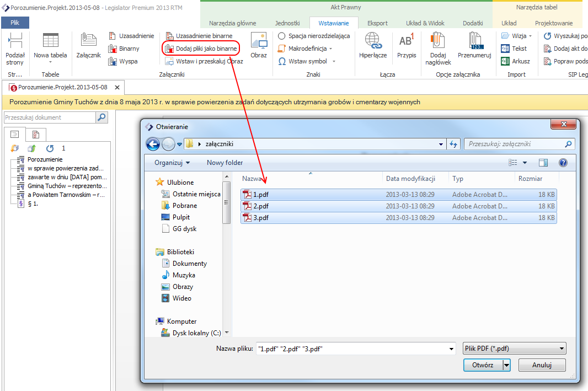Expand the Nazwa pliku history dropdown
The width and height of the screenshot is (588, 391).
(451, 349)
